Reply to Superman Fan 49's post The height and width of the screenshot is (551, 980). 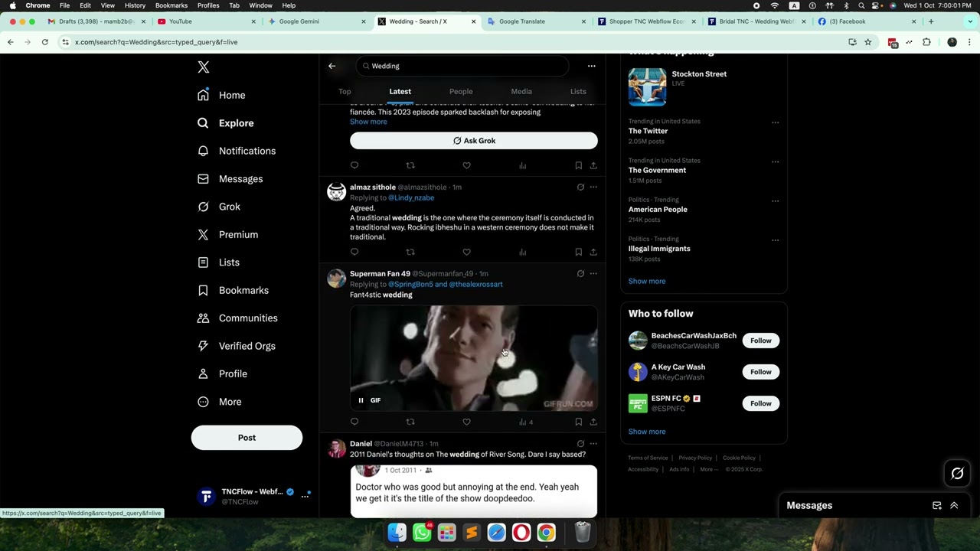[x=354, y=422]
